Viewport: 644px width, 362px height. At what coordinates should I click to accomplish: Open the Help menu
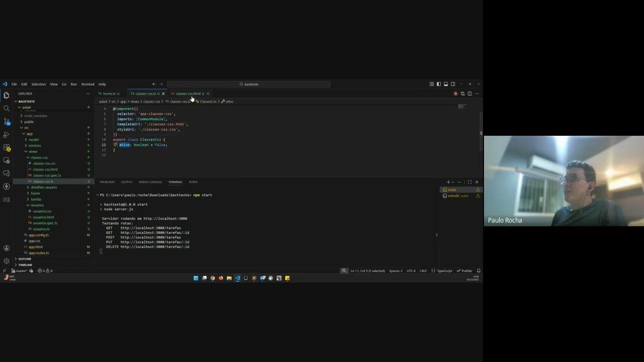click(x=102, y=84)
